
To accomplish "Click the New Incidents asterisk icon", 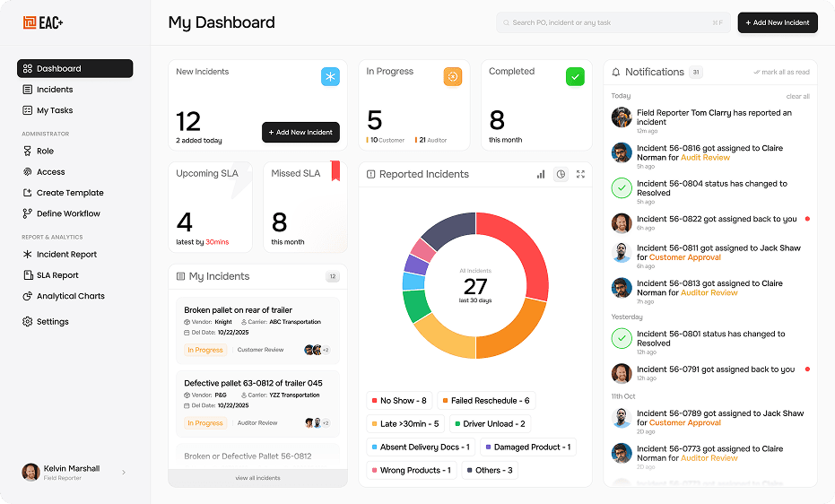I will pyautogui.click(x=330, y=76).
